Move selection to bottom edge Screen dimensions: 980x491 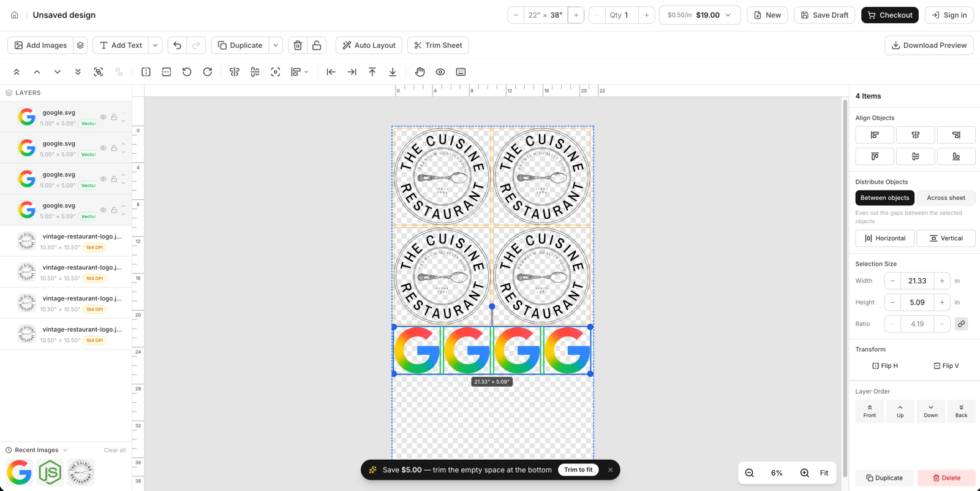tap(393, 72)
